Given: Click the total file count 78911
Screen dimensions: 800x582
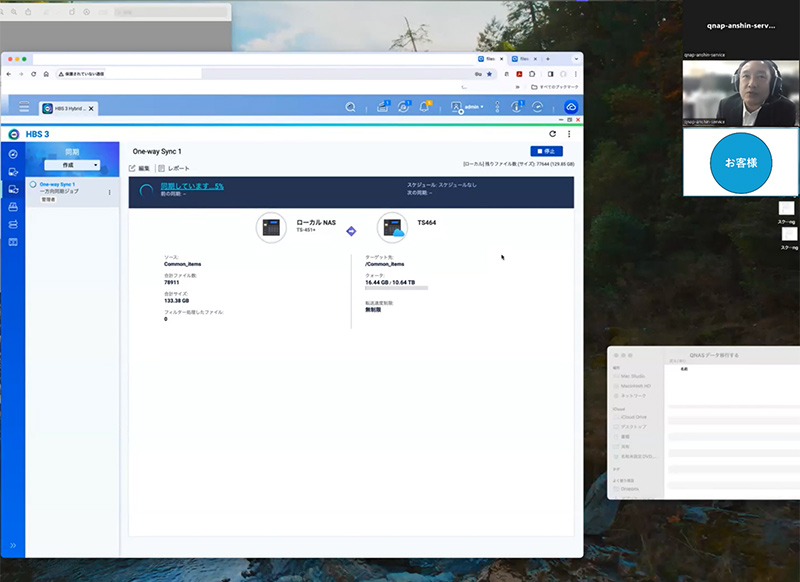Looking at the screenshot, I should (171, 283).
